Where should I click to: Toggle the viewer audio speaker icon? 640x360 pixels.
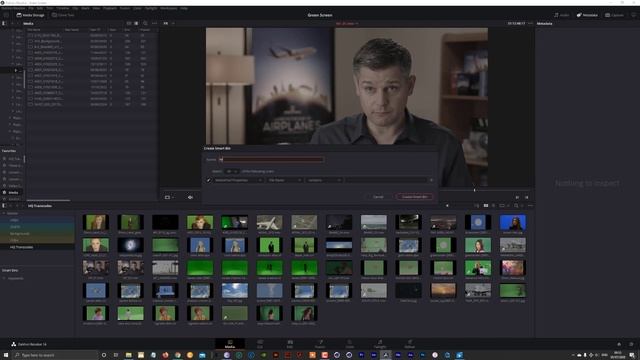(190, 197)
